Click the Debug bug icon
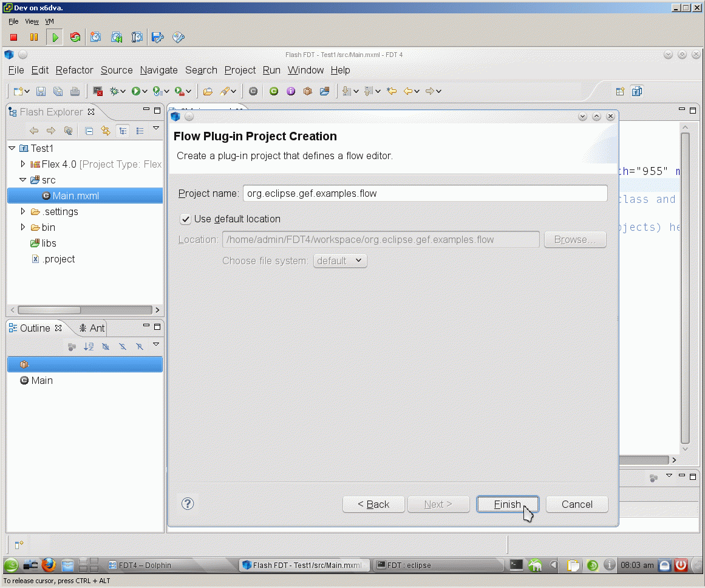This screenshot has height=588, width=705. click(114, 91)
